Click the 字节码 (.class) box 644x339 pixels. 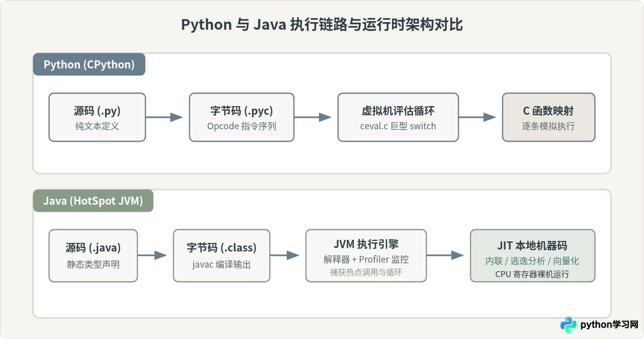[221, 256]
